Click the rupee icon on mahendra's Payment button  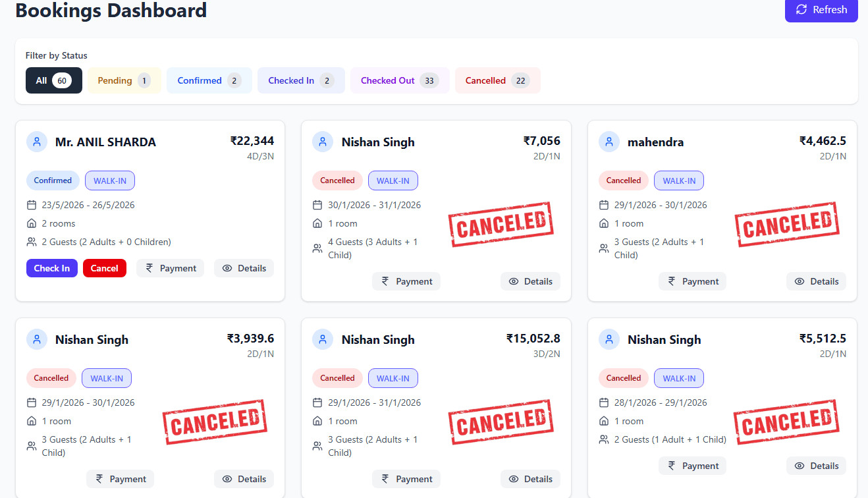pyautogui.click(x=671, y=281)
